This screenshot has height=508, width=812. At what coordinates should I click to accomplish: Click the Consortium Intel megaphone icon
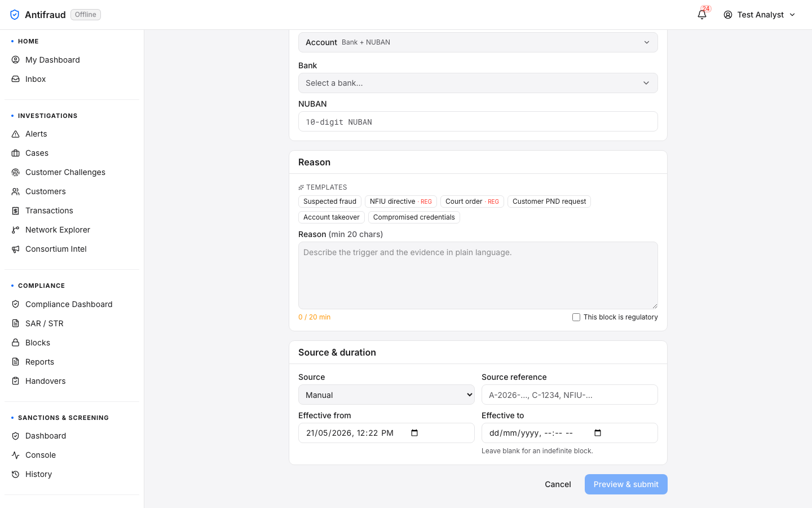click(x=16, y=249)
